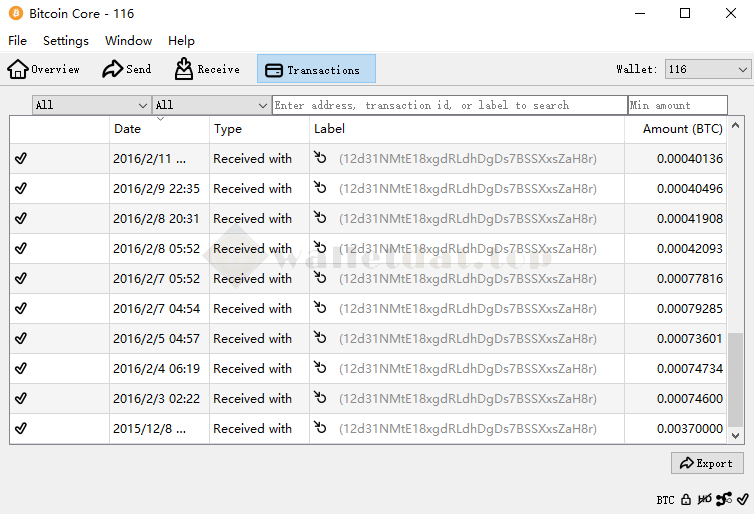The height and width of the screenshot is (514, 754).
Task: Click the wallet encryption lock icon
Action: [686, 499]
